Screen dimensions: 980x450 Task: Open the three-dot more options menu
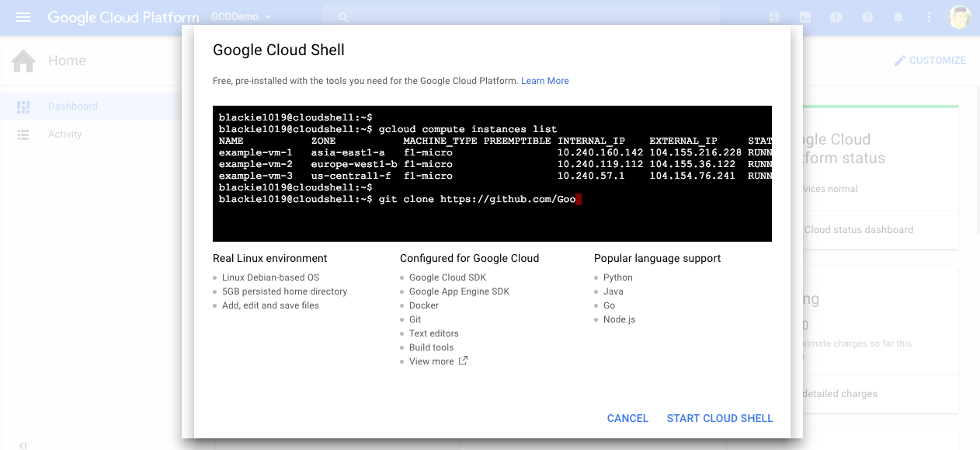(x=929, y=17)
